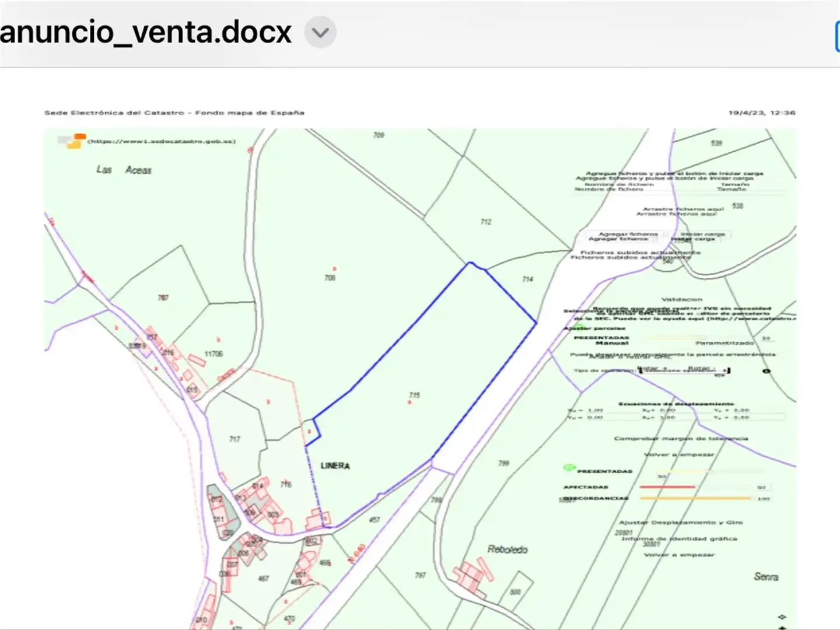This screenshot has height=630, width=840.
Task: Click the green circle beside PRESENTADAS
Action: [x=569, y=468]
